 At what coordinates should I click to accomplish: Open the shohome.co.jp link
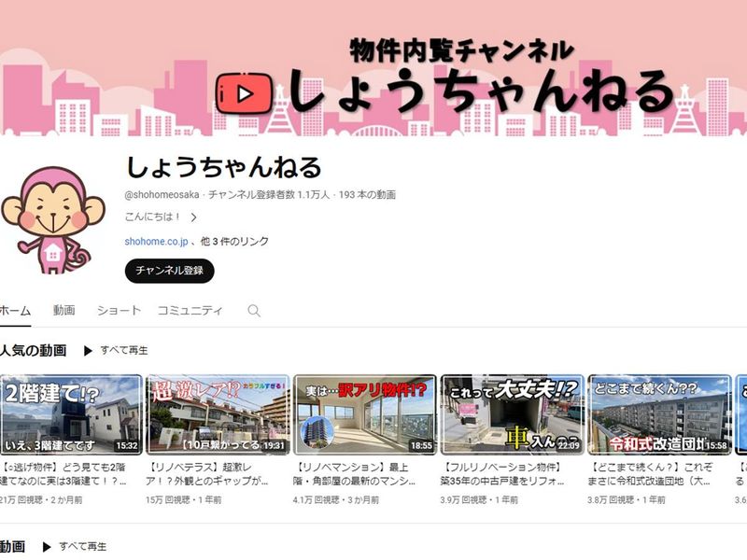(156, 241)
